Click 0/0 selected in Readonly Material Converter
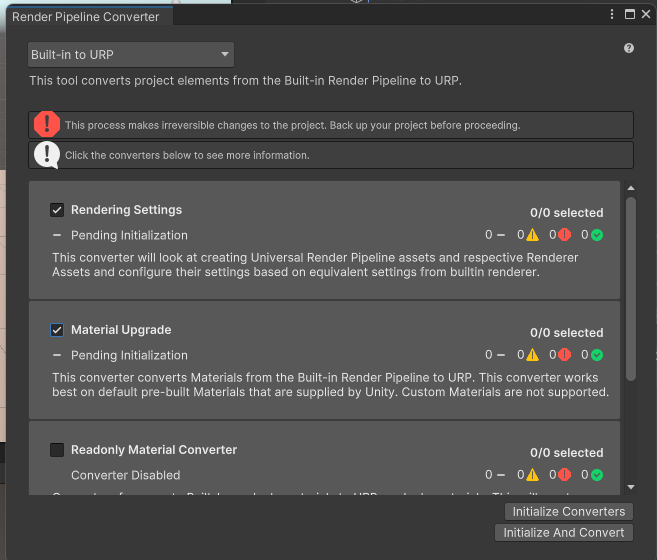 (566, 452)
